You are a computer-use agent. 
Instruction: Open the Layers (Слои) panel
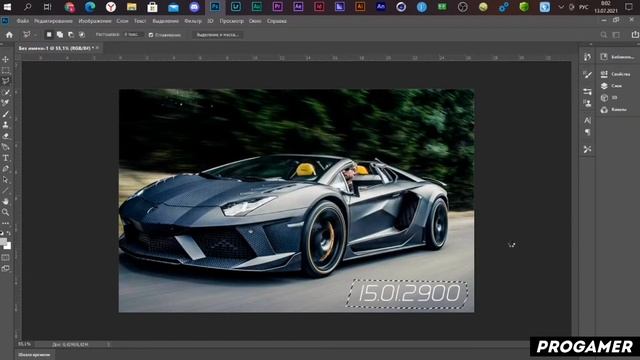(611, 86)
